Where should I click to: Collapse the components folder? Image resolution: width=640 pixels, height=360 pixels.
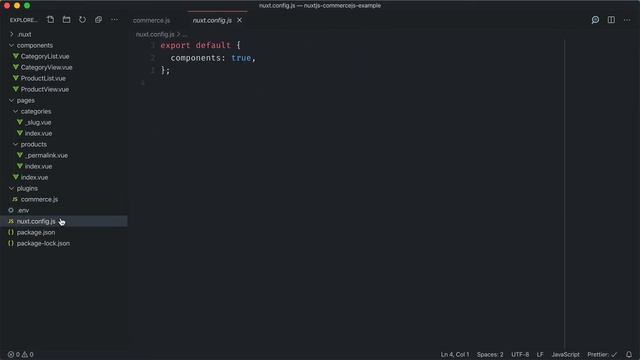64,45
